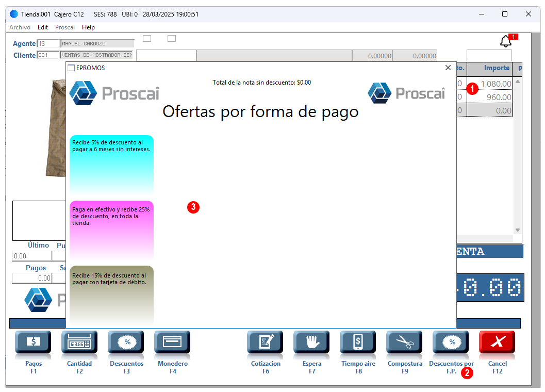Click the item list scroll up arrow

tap(518, 81)
